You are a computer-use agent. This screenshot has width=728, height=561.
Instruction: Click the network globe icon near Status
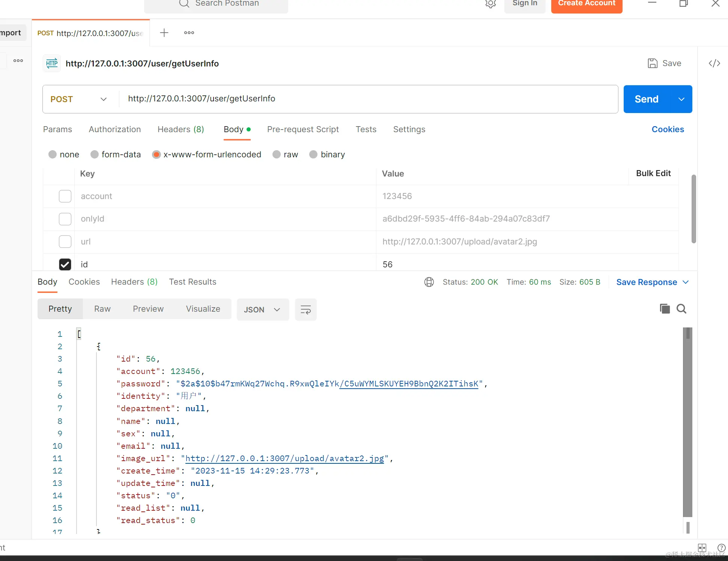[x=429, y=282]
